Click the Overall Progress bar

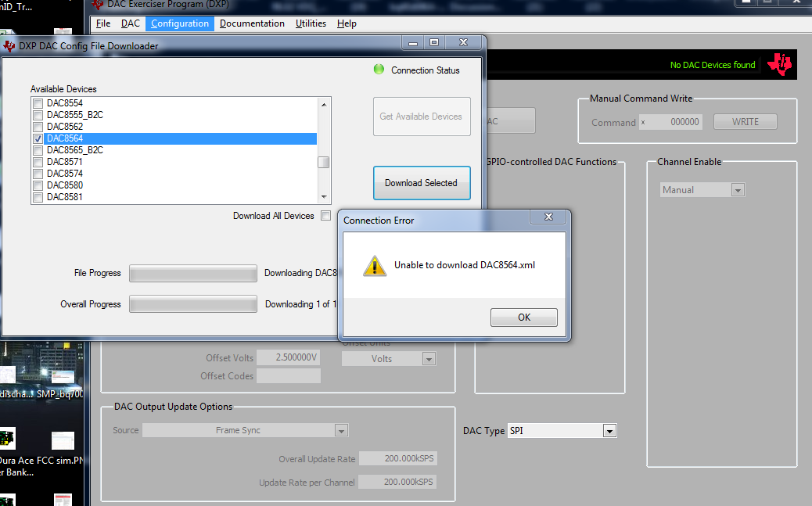tap(193, 304)
